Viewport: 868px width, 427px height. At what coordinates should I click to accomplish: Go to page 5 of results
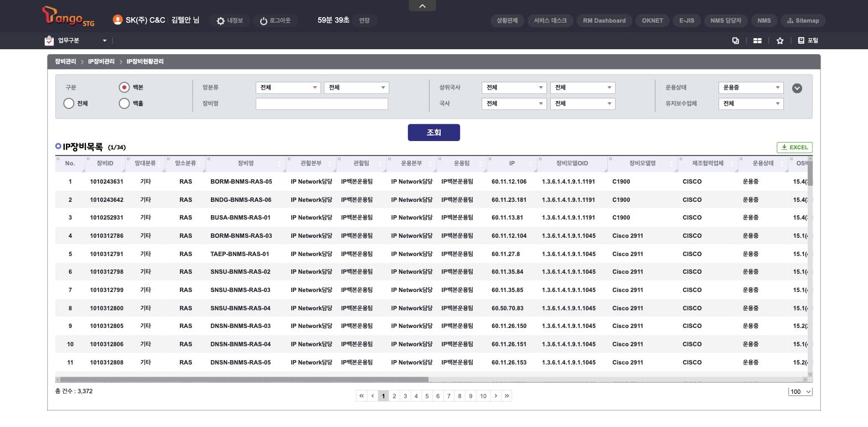click(x=427, y=396)
